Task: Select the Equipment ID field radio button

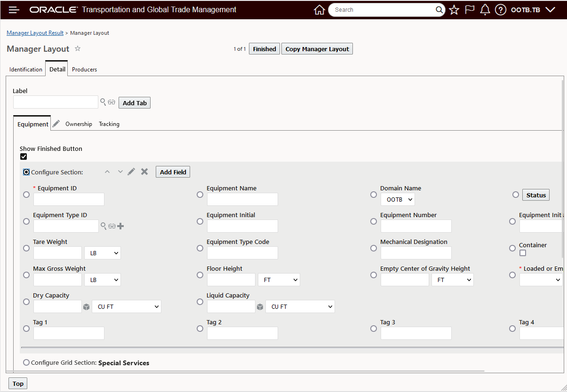Action: (26, 195)
